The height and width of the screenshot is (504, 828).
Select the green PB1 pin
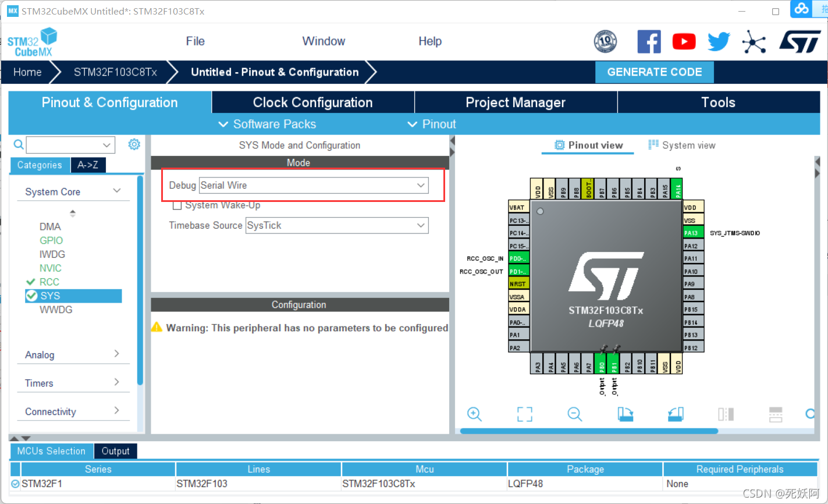click(x=614, y=363)
